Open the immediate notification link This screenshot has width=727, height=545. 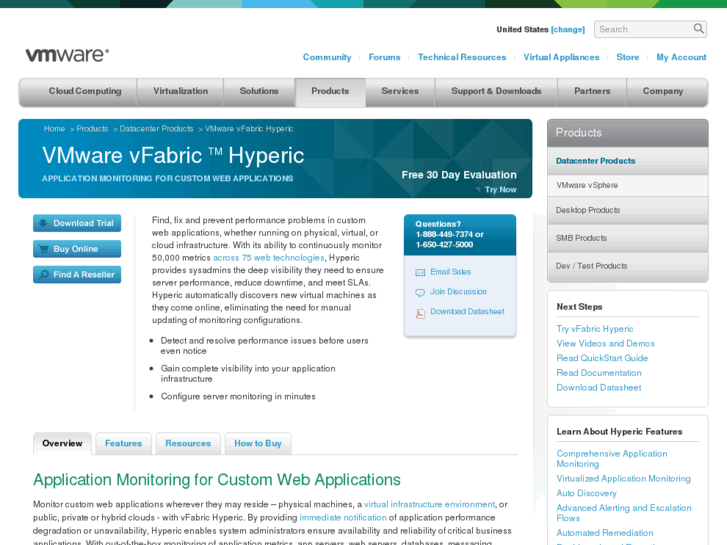[x=343, y=517]
